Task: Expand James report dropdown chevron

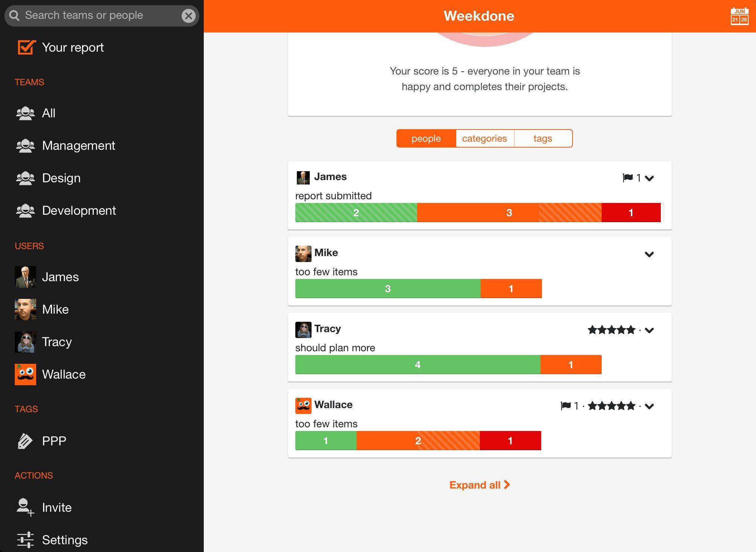Action: (650, 178)
